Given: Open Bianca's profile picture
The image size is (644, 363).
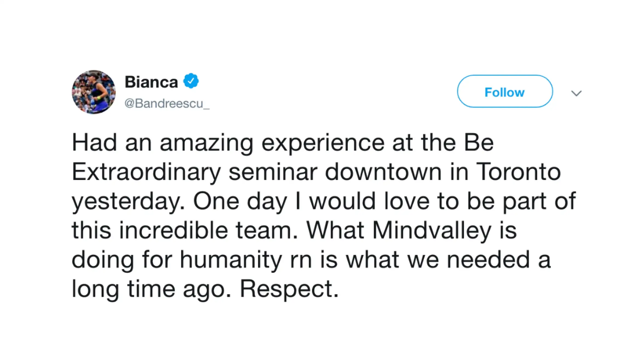Looking at the screenshot, I should [94, 92].
